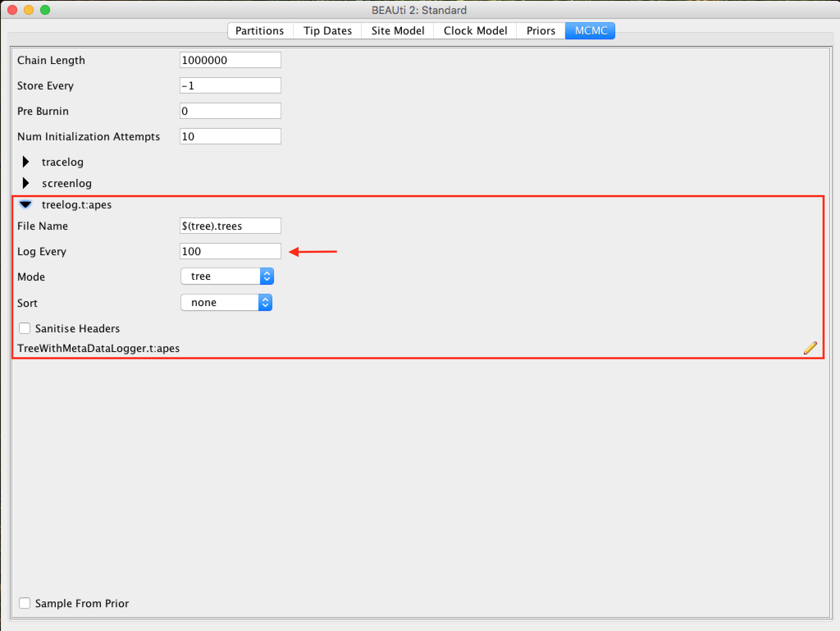Click the treelog.t:apes label text
The height and width of the screenshot is (631, 840).
click(x=77, y=205)
